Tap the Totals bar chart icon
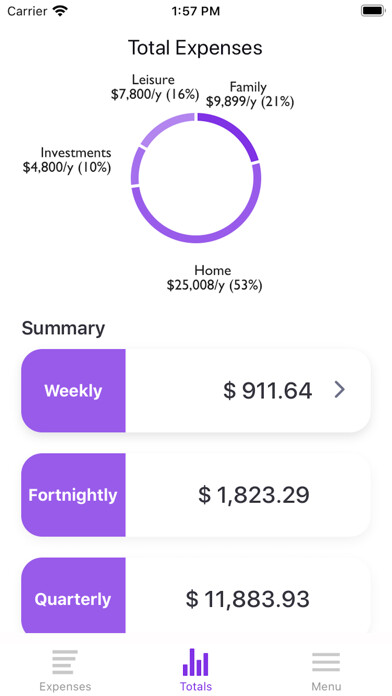The height and width of the screenshot is (696, 392). click(195, 662)
